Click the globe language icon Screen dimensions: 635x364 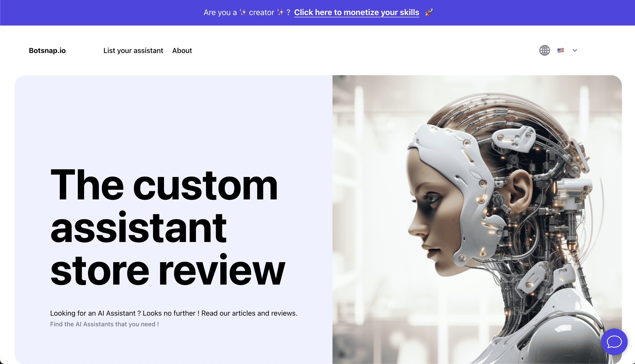(544, 51)
